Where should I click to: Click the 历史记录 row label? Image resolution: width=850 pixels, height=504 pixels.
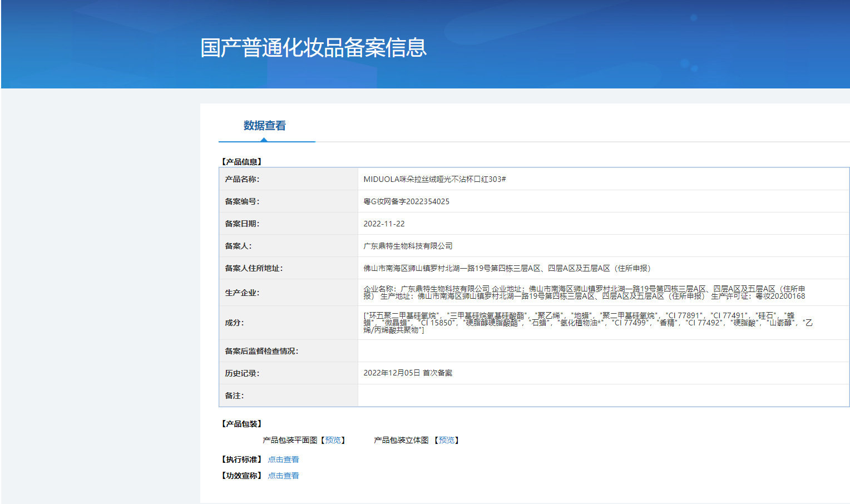tap(242, 373)
